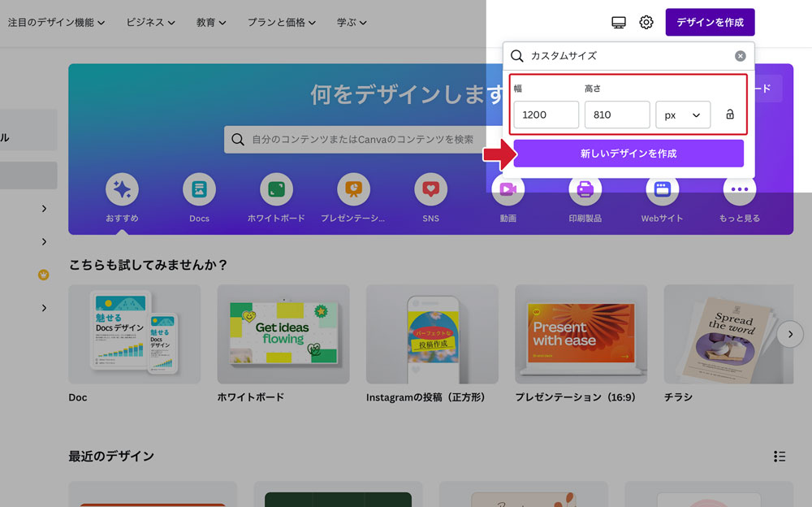Screen dimensions: 812x507
Task: Click こちらも試してみませんか？ heading
Action: [149, 265]
